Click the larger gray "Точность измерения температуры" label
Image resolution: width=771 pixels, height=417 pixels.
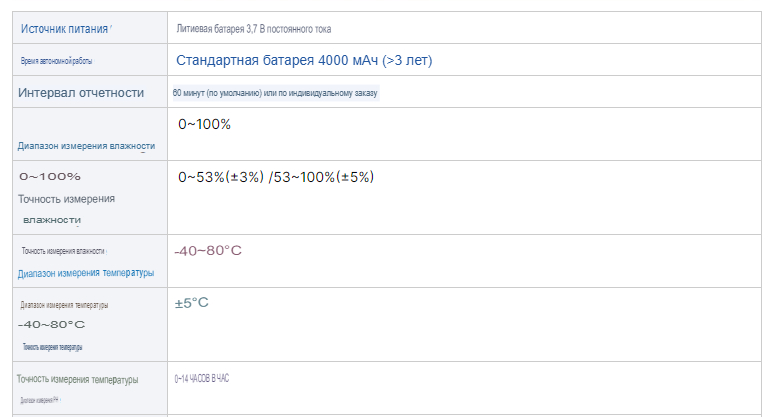[78, 379]
